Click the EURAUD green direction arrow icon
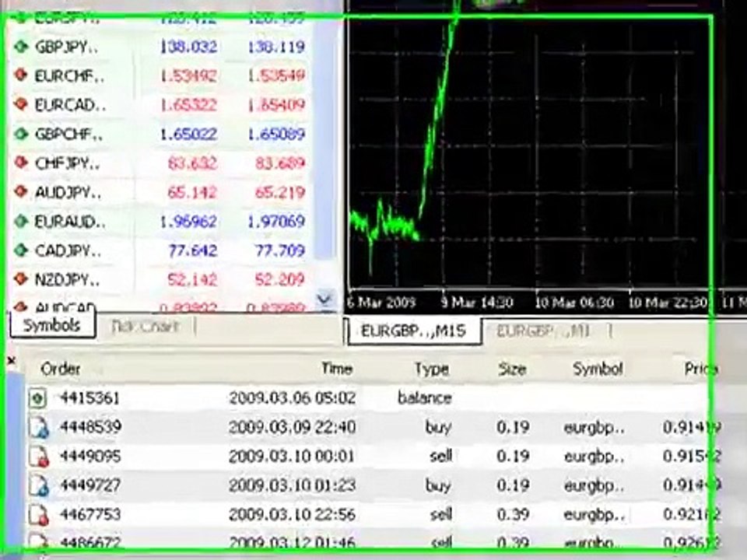 tap(21, 221)
